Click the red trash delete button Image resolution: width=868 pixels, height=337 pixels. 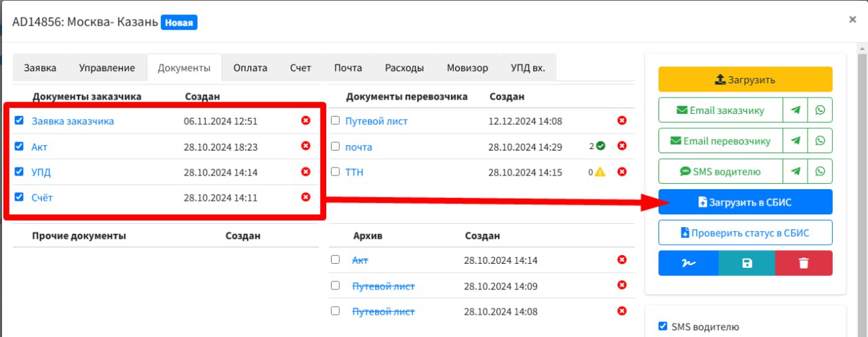tap(804, 263)
